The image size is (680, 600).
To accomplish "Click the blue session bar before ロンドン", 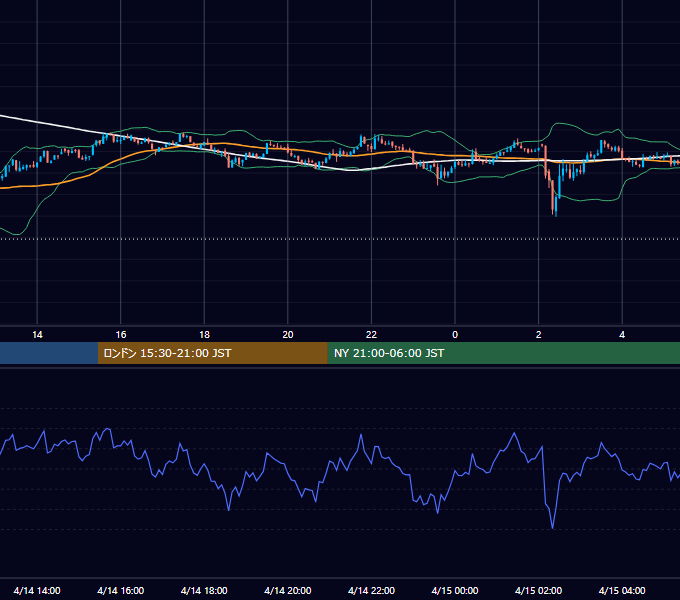I will tap(49, 353).
